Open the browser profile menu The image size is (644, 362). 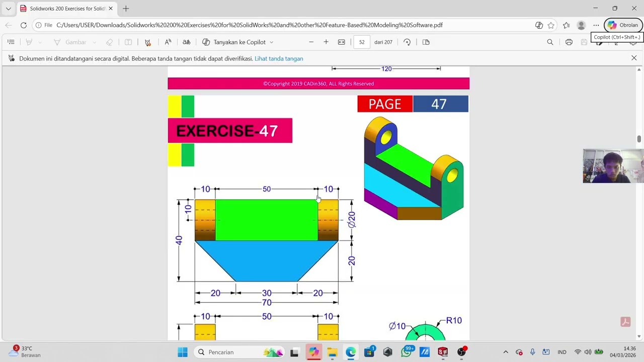click(x=581, y=25)
